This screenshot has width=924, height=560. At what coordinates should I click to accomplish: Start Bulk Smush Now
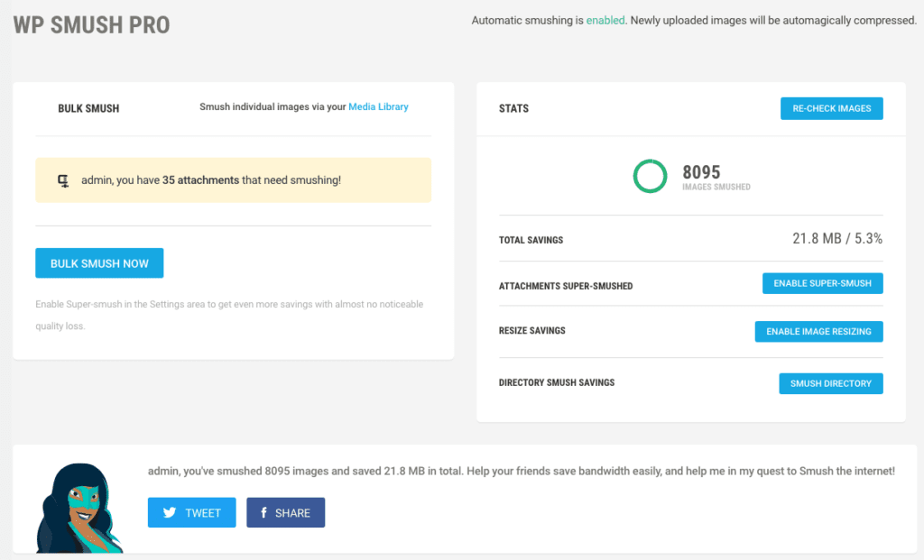coord(99,263)
